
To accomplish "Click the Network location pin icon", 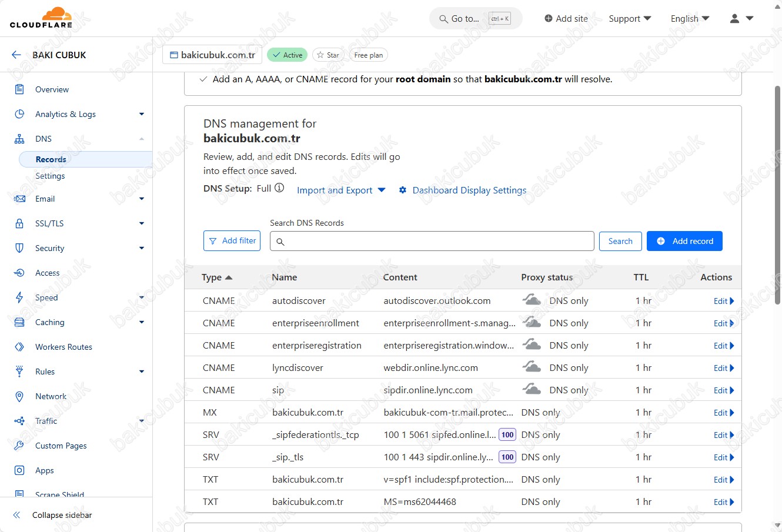I will (19, 396).
